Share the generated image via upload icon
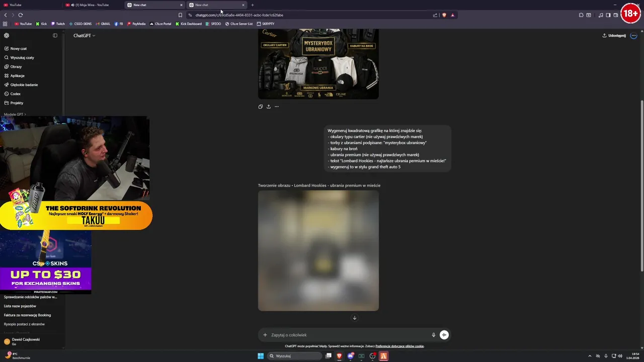644x362 pixels. click(x=268, y=107)
